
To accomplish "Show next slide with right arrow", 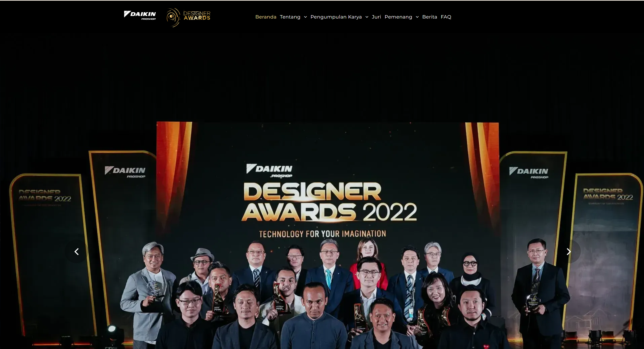I will [569, 251].
